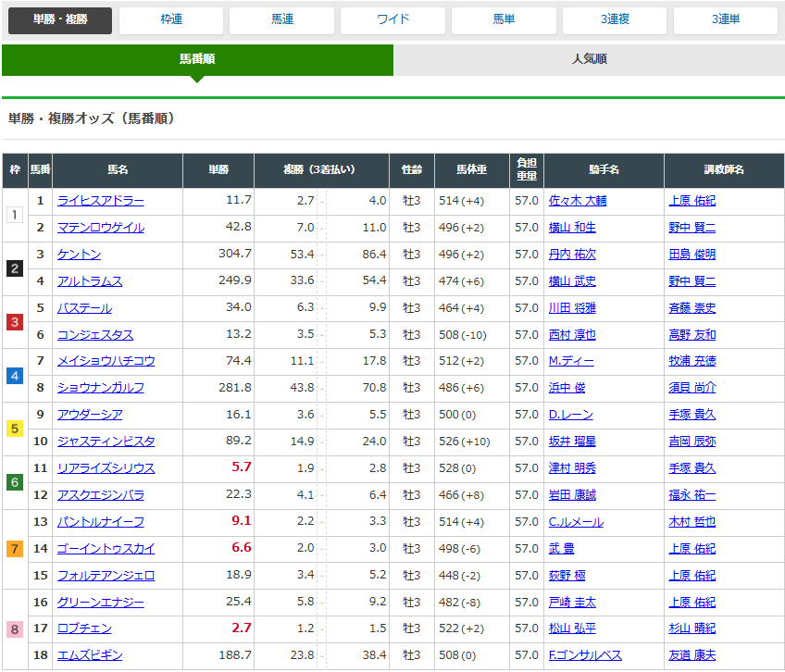Open trainer 牧浦 充徳 link

(692, 361)
